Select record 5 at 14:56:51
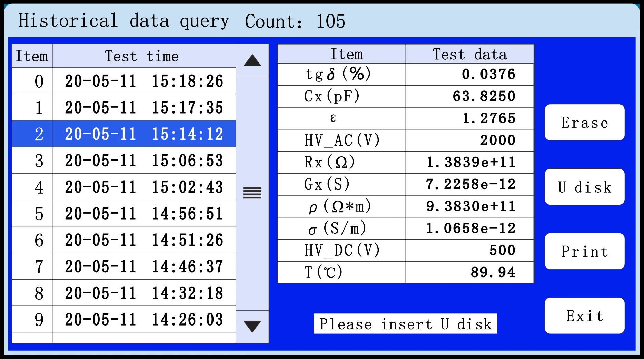 (x=124, y=213)
